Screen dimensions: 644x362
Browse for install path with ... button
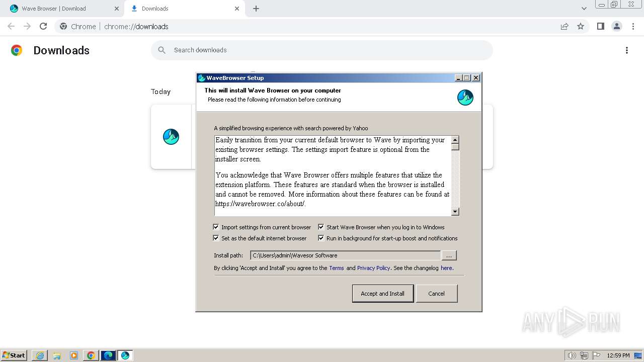point(449,255)
